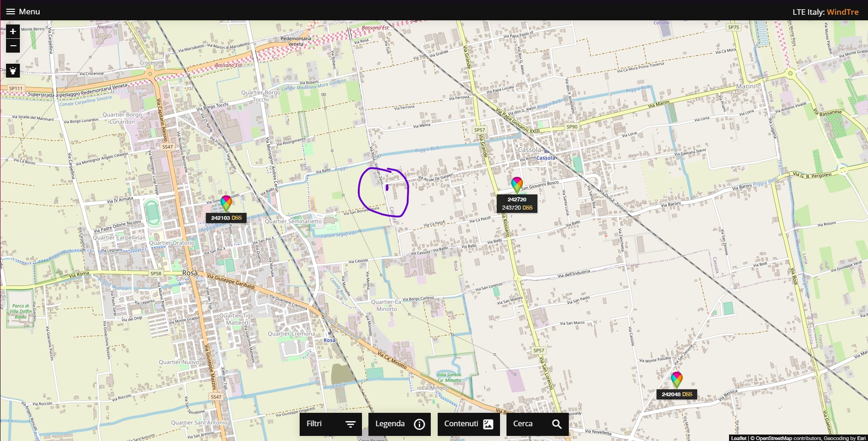Click the search magnifier icon
Screen dimensions: 868x441
[557, 424]
